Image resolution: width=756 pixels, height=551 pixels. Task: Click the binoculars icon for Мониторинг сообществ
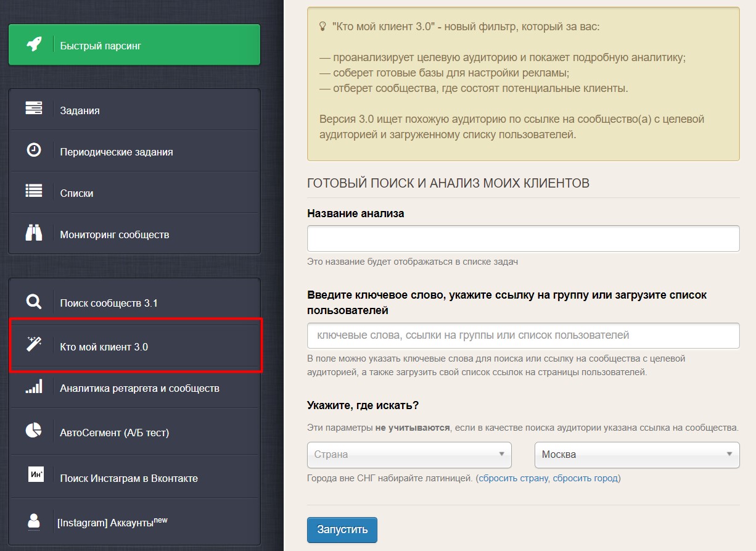[x=34, y=233]
